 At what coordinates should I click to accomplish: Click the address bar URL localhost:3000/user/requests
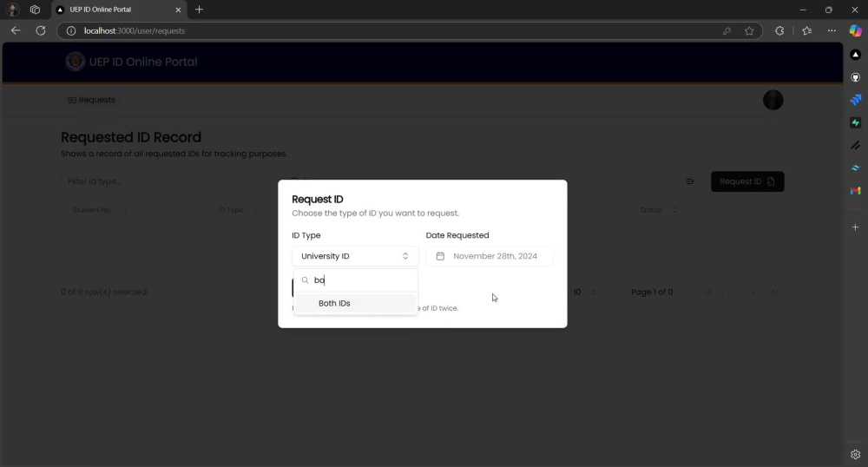pyautogui.click(x=135, y=31)
